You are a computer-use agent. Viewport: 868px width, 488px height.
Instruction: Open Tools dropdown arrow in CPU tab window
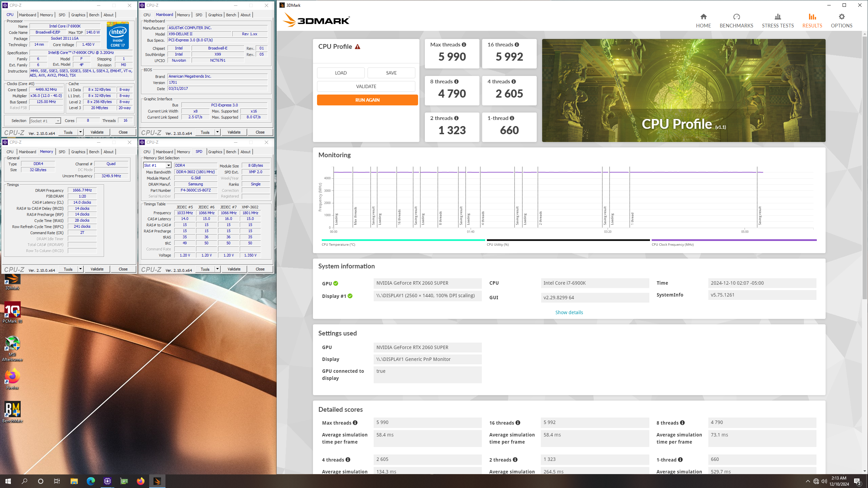(x=80, y=132)
